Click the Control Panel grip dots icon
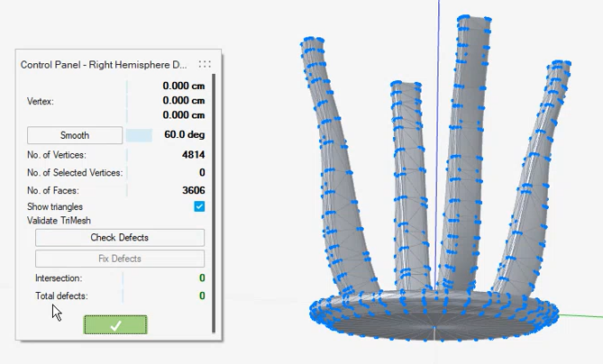 tap(205, 65)
